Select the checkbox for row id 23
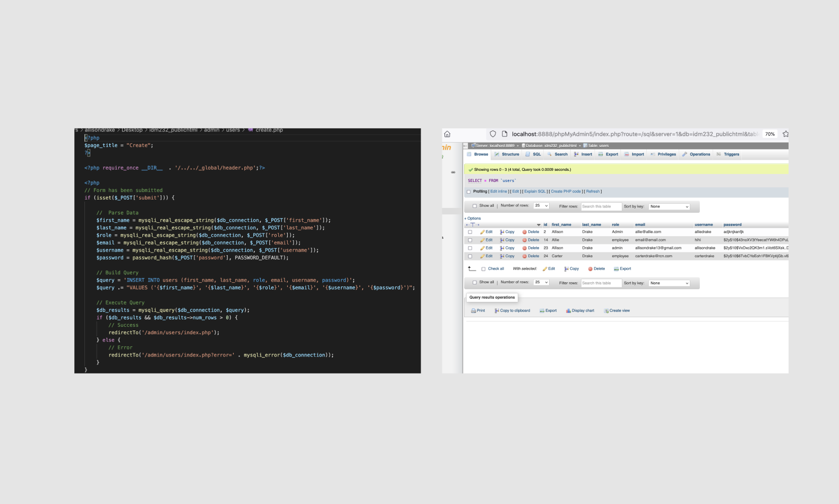 click(470, 248)
